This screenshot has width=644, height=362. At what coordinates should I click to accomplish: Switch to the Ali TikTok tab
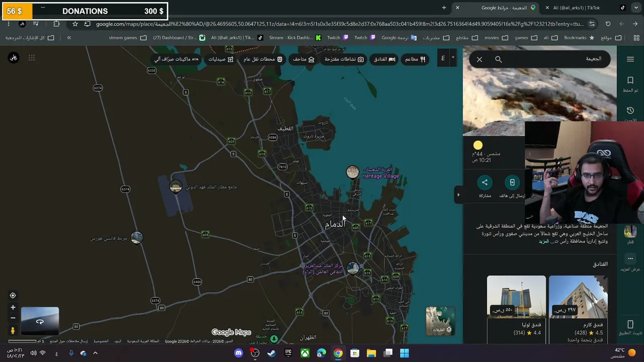[584, 8]
